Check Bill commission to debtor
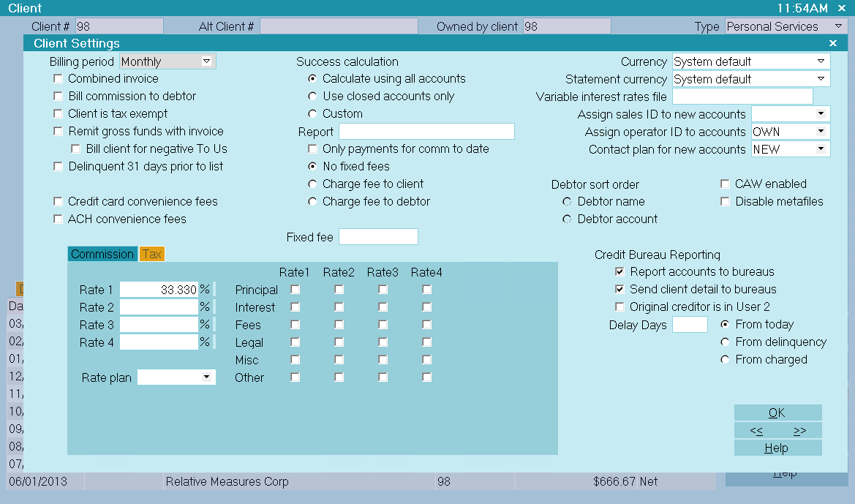This screenshot has width=855, height=504. [x=58, y=96]
